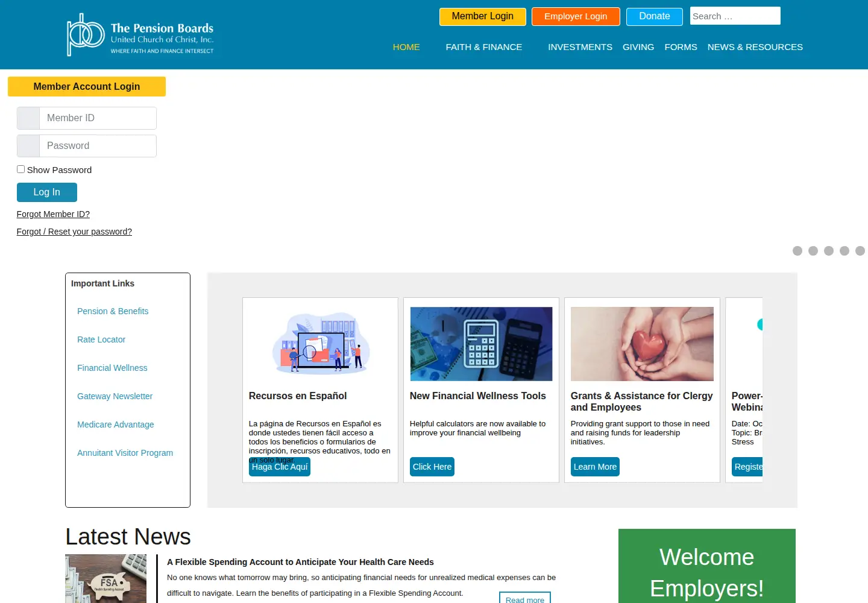Click the Register button on Power webinar card
Viewport: 868px width, 603px height.
747,467
